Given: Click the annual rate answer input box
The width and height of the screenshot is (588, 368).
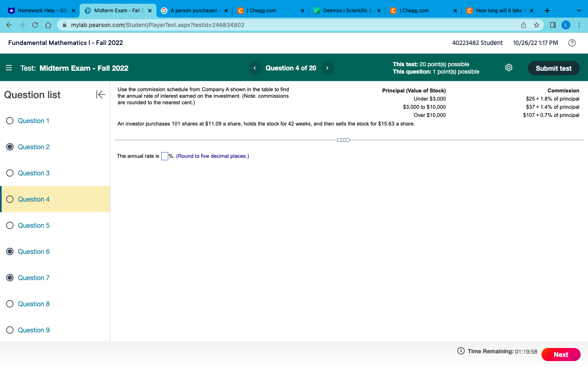Looking at the screenshot, I should tap(165, 156).
